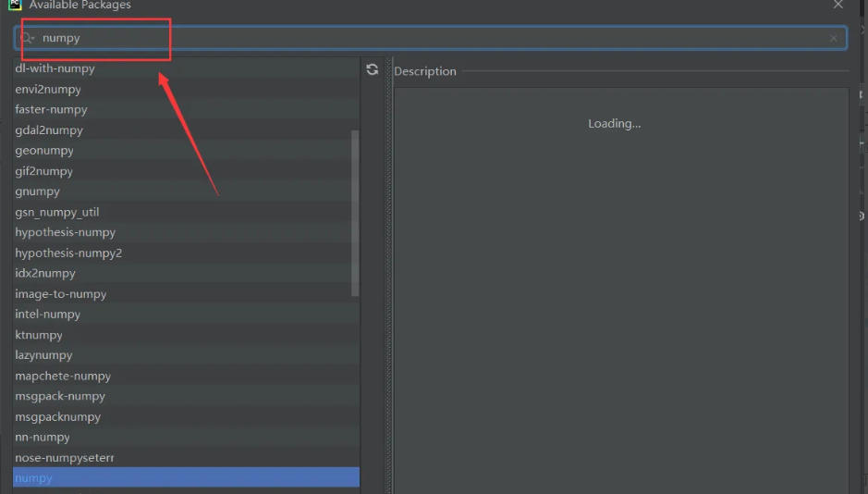Select the msgpack-numpy package

click(x=186, y=397)
